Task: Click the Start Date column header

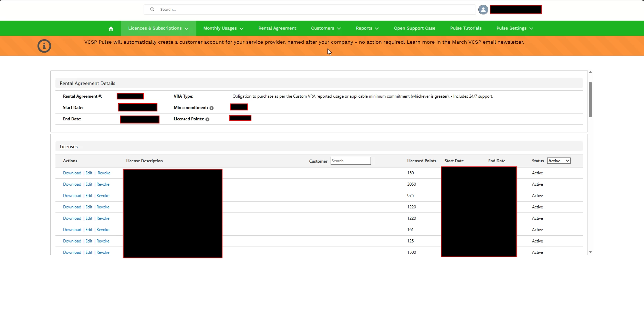Action: [x=454, y=161]
